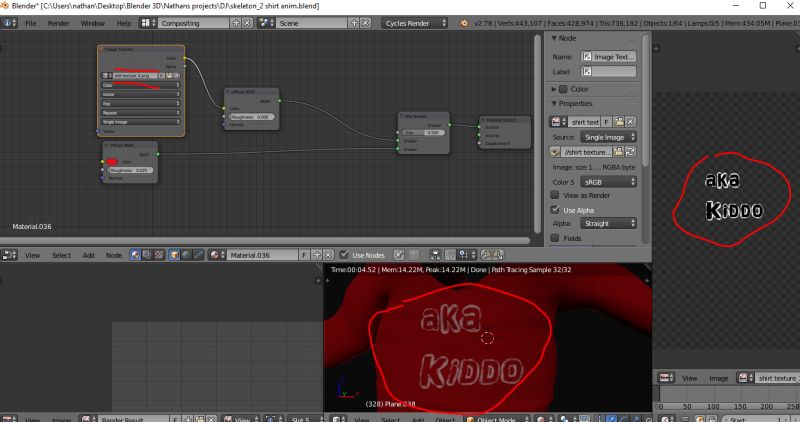Open the Image Texture node's Color space dropdown
Image resolution: width=800 pixels, height=422 pixels.
pyautogui.click(x=140, y=85)
